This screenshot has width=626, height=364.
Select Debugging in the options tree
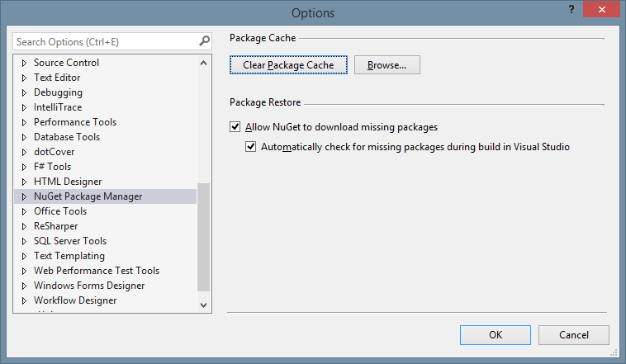coord(58,92)
